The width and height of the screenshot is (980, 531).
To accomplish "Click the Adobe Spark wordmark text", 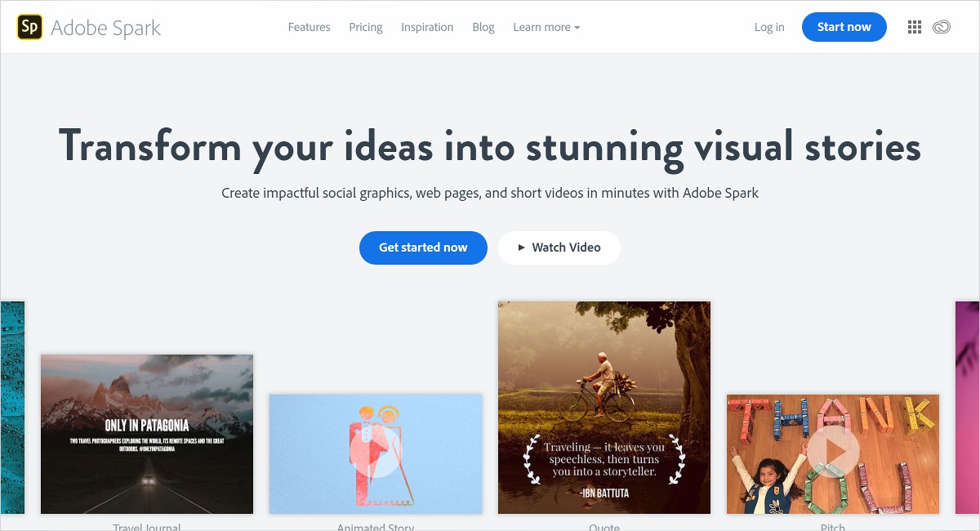I will (x=105, y=28).
